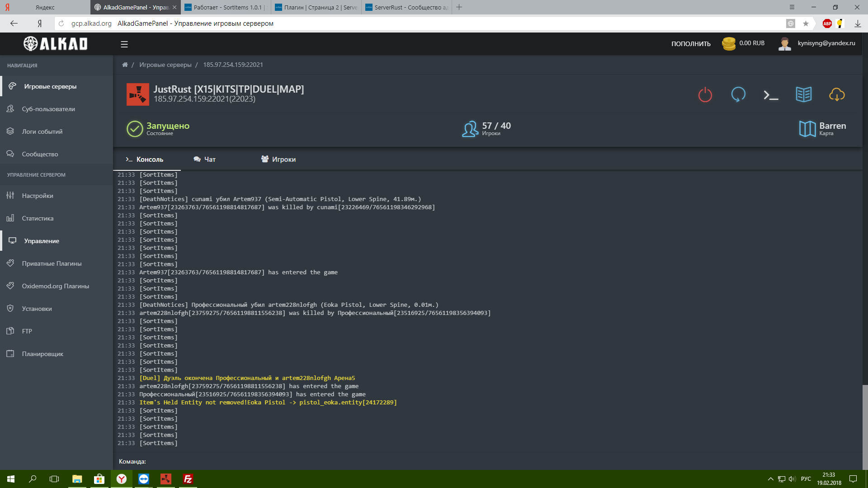Open Игровые серверы breadcrumb link
Image resolution: width=868 pixels, height=488 pixels.
(165, 65)
